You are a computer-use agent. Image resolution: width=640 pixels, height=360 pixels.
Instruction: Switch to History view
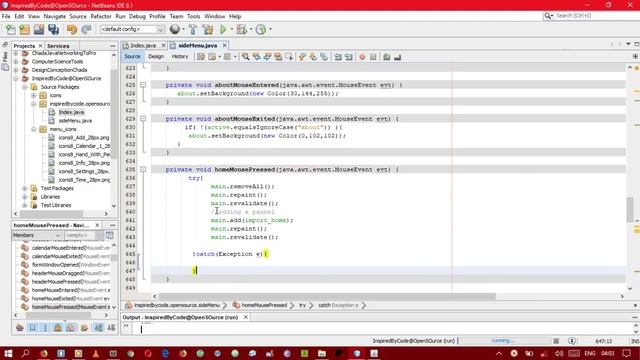(x=180, y=57)
